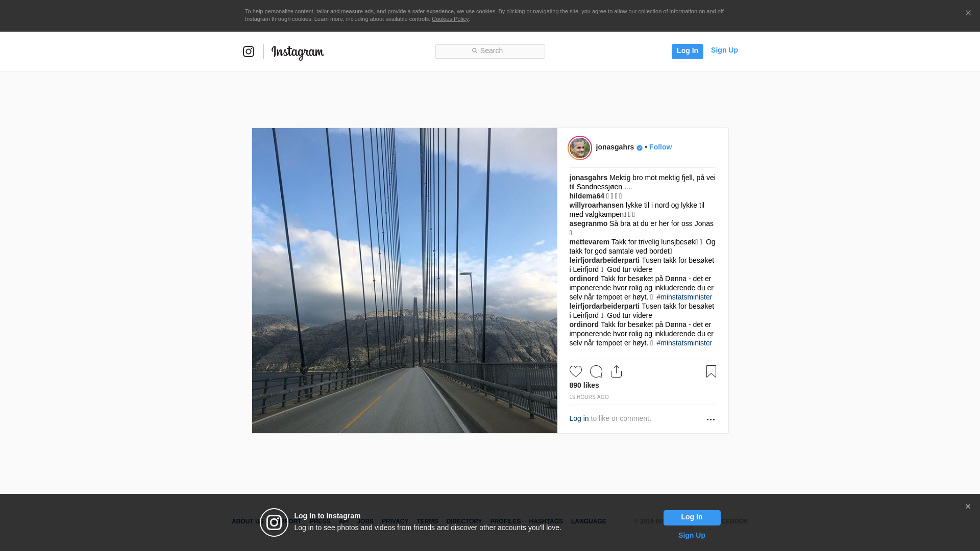Open the HASHTAGS footer link
Image resolution: width=980 pixels, height=551 pixels.
546,521
